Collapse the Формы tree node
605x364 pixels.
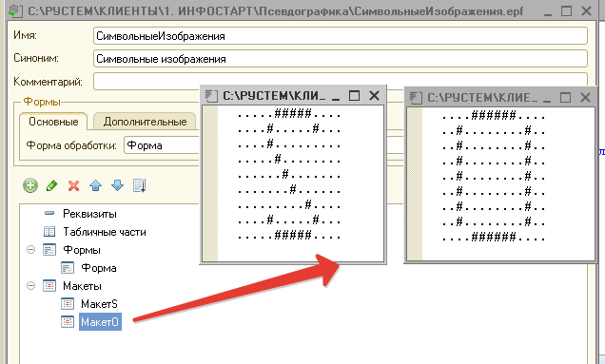30,250
